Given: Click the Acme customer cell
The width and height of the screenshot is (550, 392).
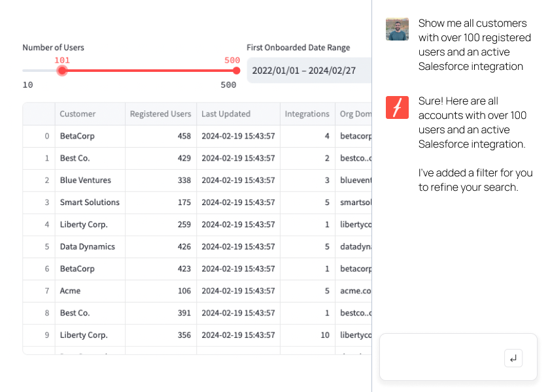Looking at the screenshot, I should click(x=71, y=291).
